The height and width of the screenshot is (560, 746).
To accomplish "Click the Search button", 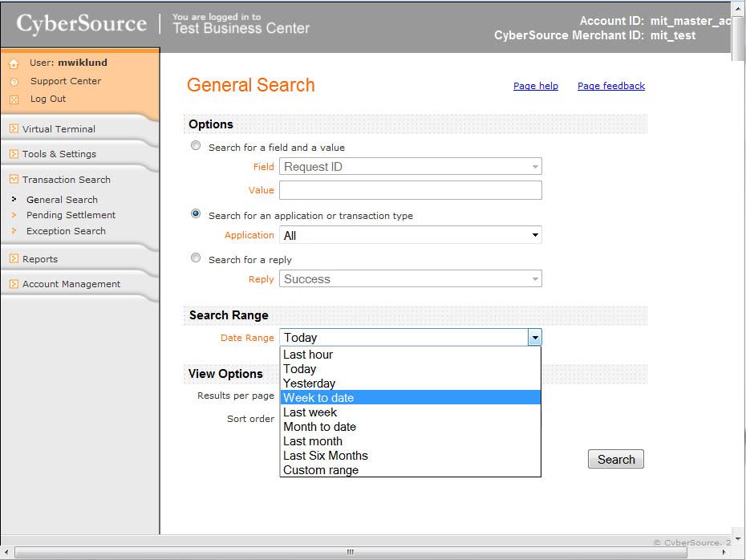I will point(615,460).
